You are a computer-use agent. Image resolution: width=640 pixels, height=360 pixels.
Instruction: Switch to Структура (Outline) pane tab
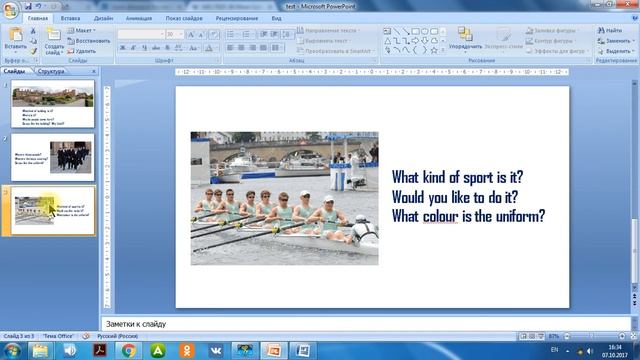51,71
